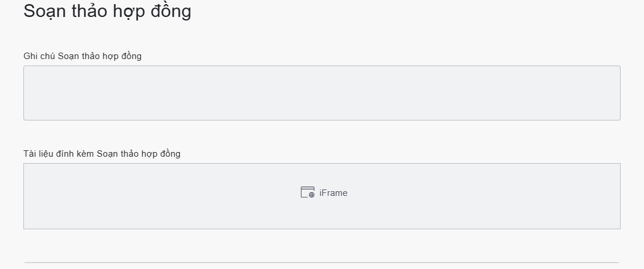Click the right empty area of iFrame box
644x269 pixels.
526,196
